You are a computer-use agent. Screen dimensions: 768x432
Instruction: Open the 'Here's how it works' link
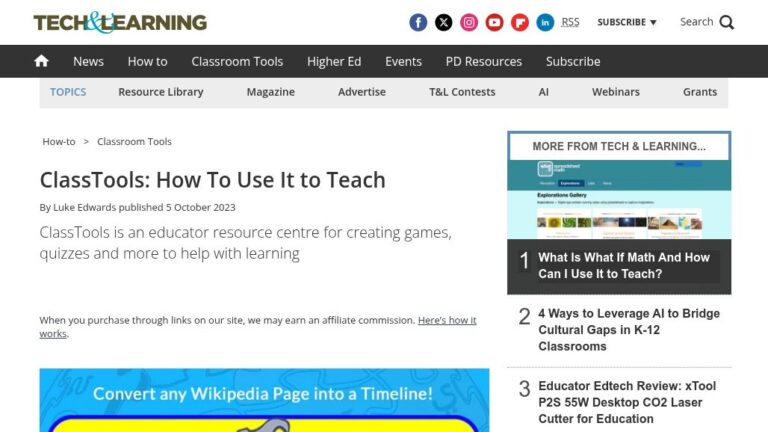tap(447, 320)
